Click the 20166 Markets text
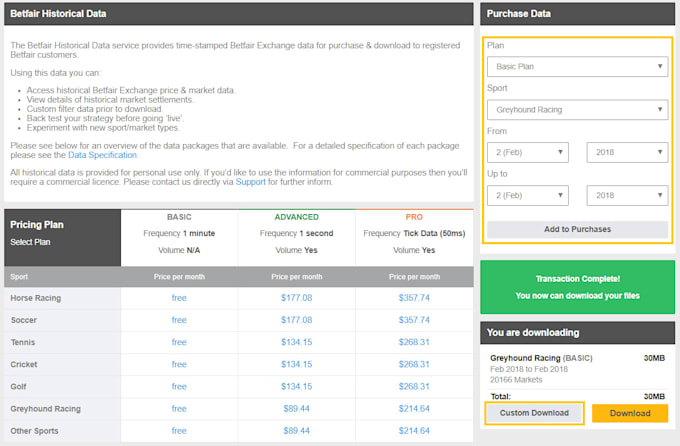The height and width of the screenshot is (446, 680). (516, 380)
